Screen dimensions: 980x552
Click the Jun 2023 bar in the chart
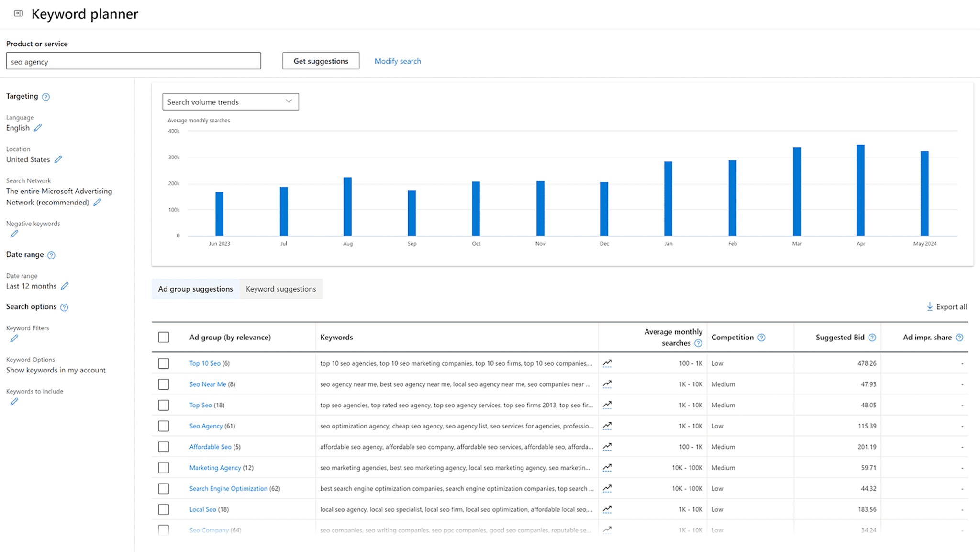(219, 214)
